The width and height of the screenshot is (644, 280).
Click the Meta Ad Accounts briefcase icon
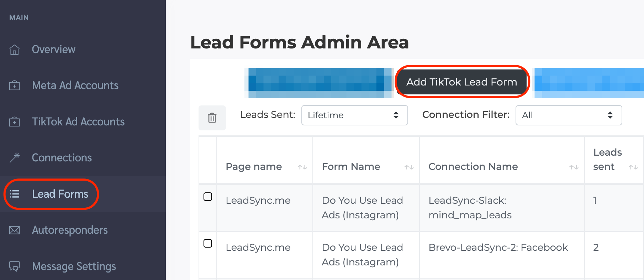click(14, 85)
